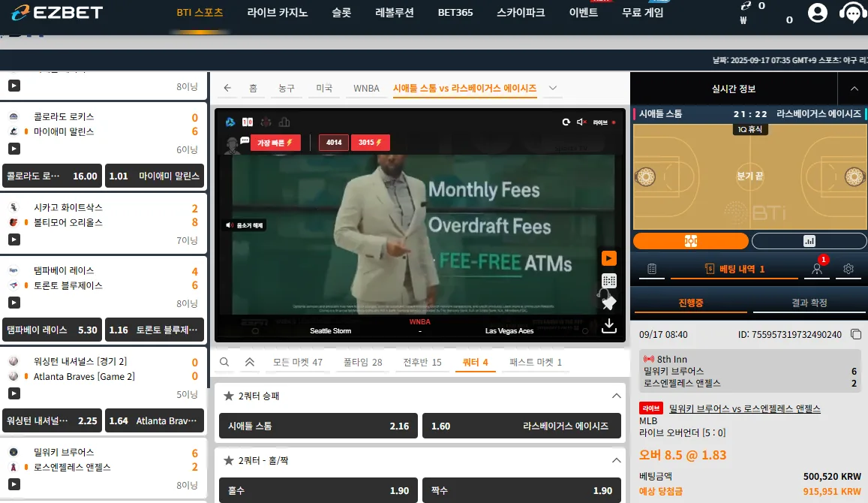This screenshot has height=503, width=868.
Task: Collapse all markets with double chevron
Action: tap(250, 362)
